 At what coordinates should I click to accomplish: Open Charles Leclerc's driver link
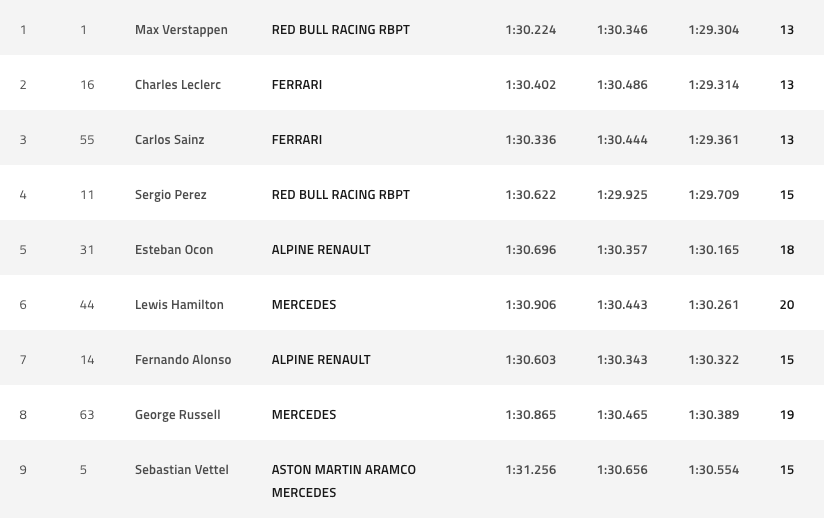(x=178, y=85)
